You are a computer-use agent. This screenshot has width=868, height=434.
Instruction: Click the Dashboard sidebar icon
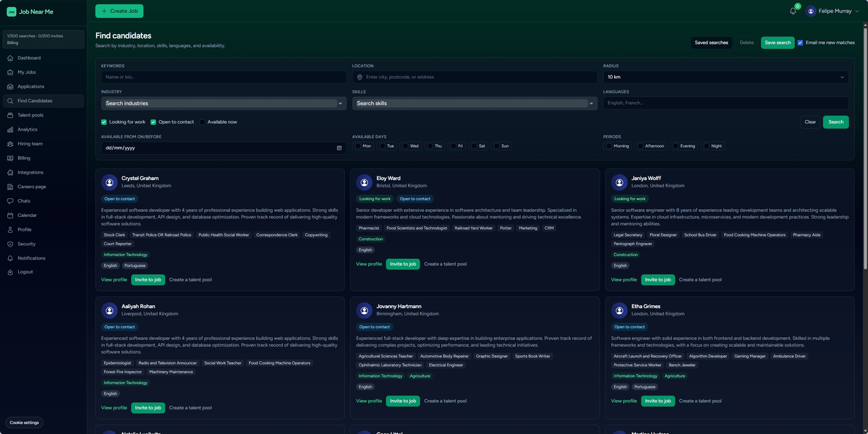point(10,58)
